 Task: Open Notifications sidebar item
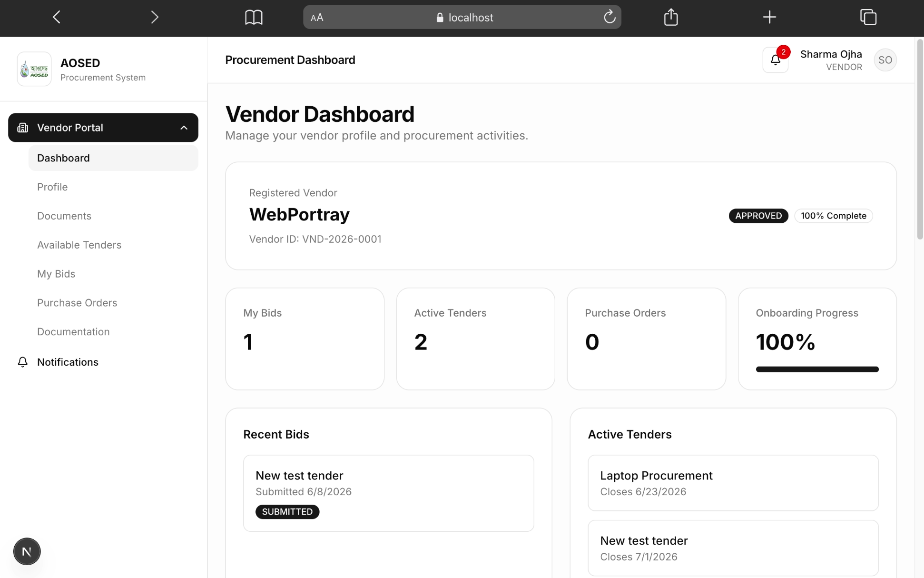coord(103,362)
